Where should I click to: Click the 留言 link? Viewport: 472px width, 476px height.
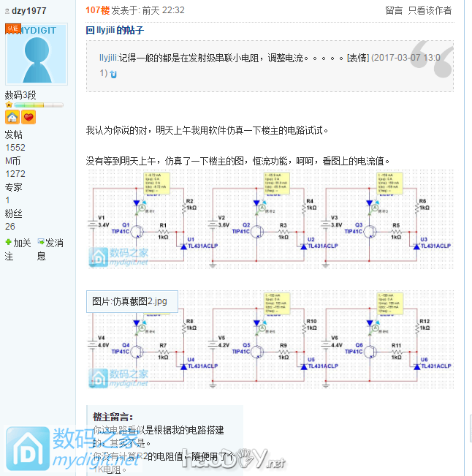point(394,10)
